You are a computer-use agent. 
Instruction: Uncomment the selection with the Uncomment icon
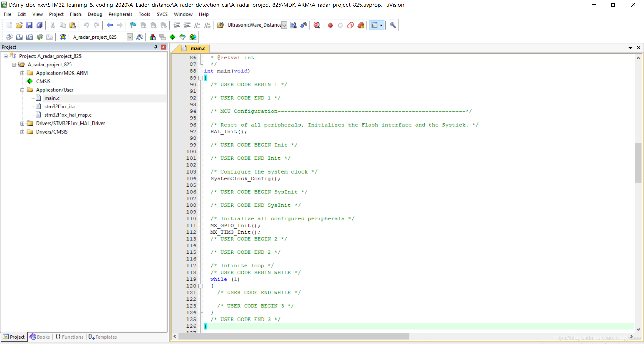coord(207,25)
